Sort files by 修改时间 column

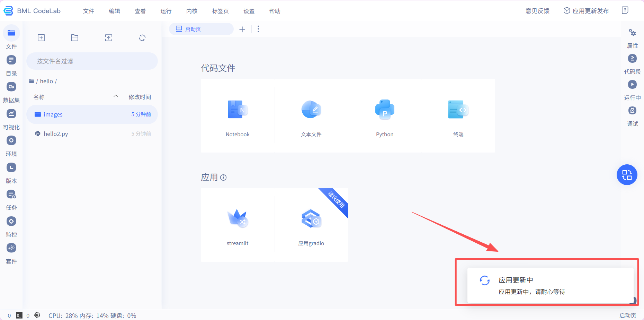click(140, 97)
